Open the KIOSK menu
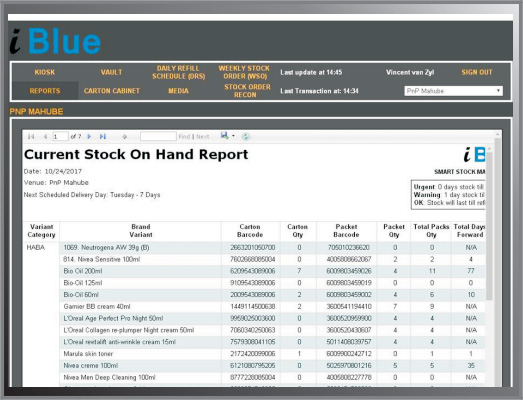The height and width of the screenshot is (400, 523). coord(45,72)
